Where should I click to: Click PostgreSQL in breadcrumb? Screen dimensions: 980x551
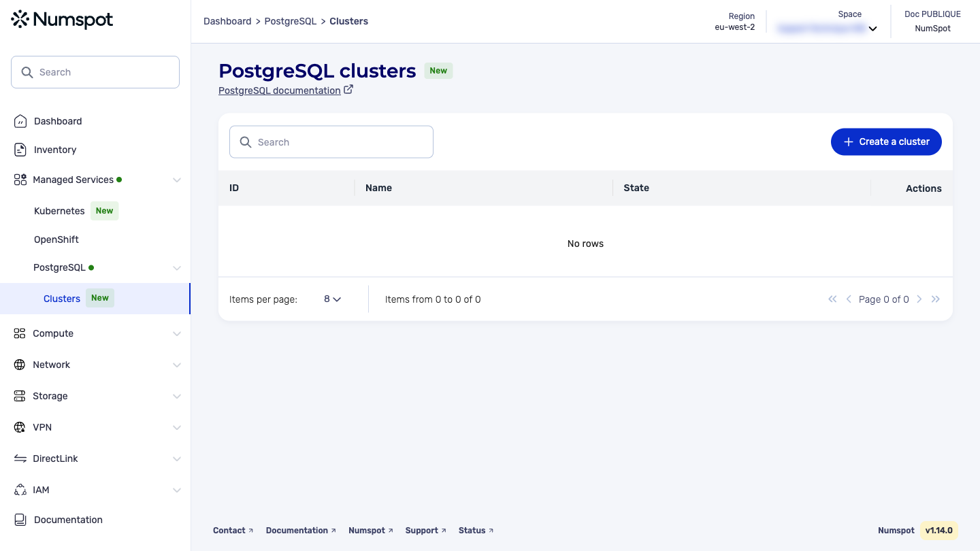[291, 21]
